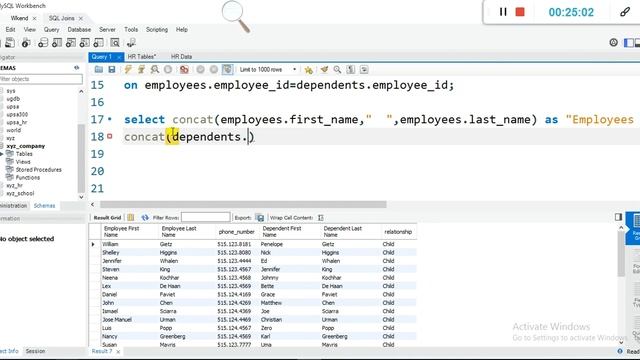
Task: Open a SQL script file in editor
Action: tap(99, 69)
